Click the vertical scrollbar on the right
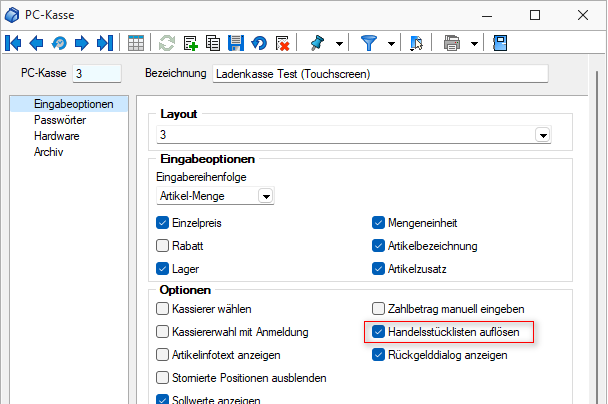This screenshot has height=404, width=608. [x=598, y=237]
